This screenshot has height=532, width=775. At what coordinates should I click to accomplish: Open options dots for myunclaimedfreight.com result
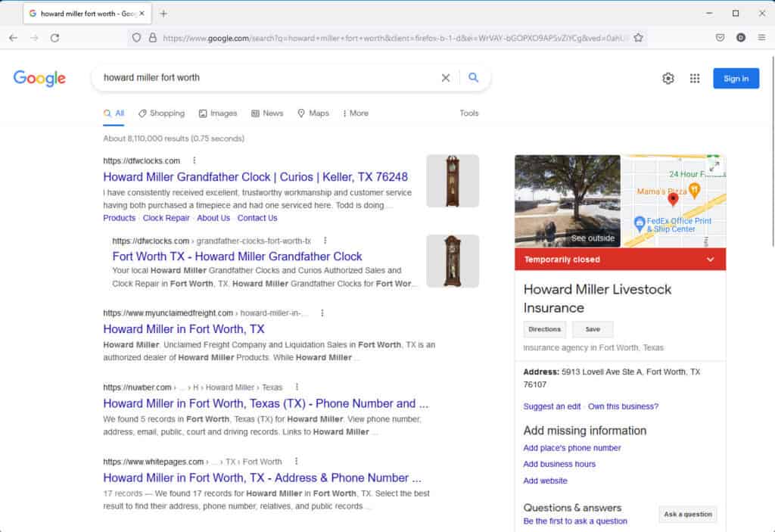pyautogui.click(x=322, y=313)
